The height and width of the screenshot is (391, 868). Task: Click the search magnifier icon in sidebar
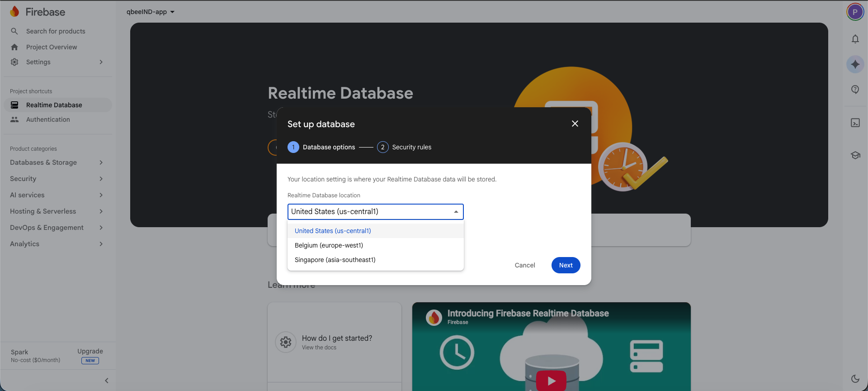pyautogui.click(x=14, y=31)
